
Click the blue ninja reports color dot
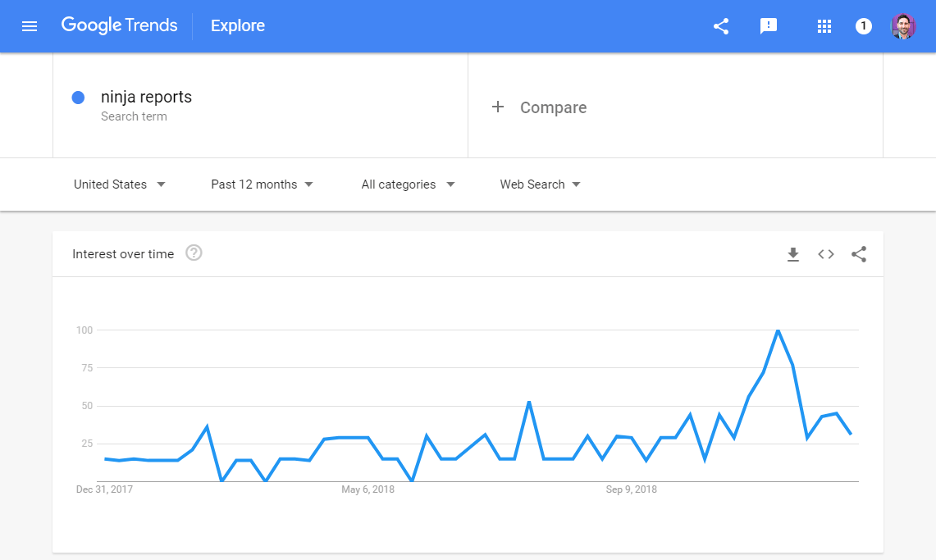[x=79, y=98]
